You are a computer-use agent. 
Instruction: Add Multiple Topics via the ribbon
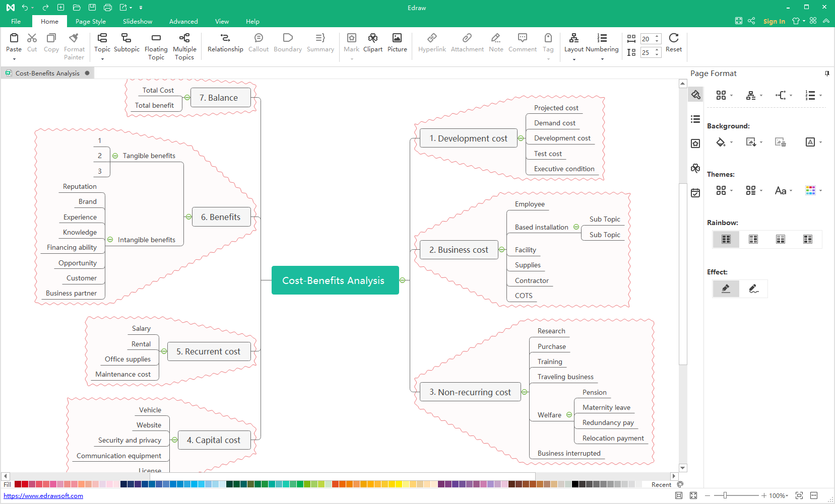point(184,38)
